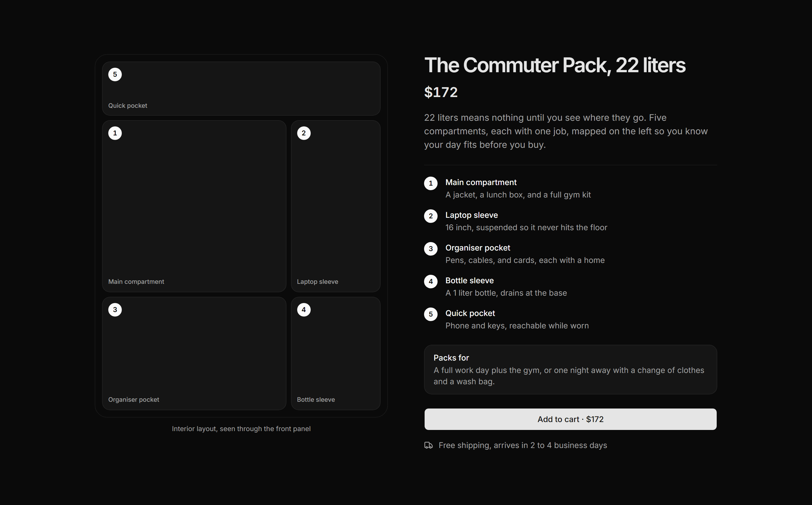Click the Main compartment label in the diagram

click(x=136, y=282)
